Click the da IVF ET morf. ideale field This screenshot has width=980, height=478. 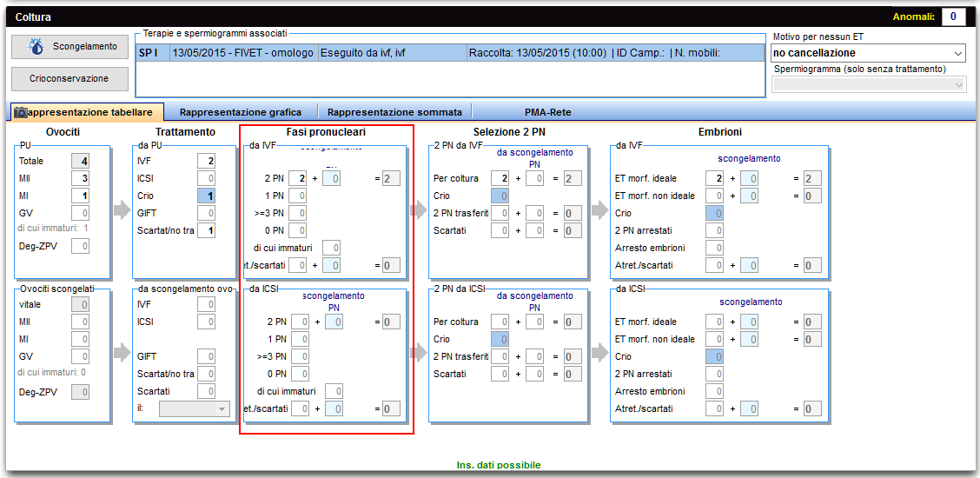click(715, 179)
